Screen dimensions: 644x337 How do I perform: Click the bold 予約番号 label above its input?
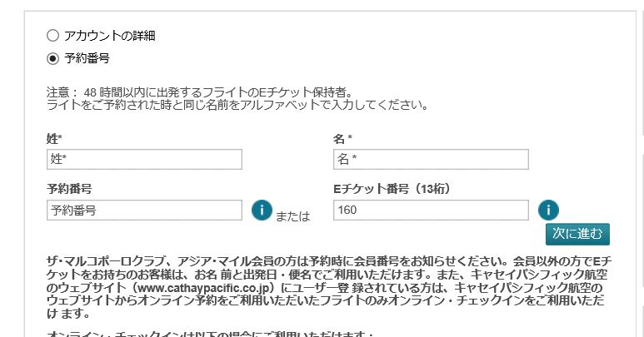(69, 189)
